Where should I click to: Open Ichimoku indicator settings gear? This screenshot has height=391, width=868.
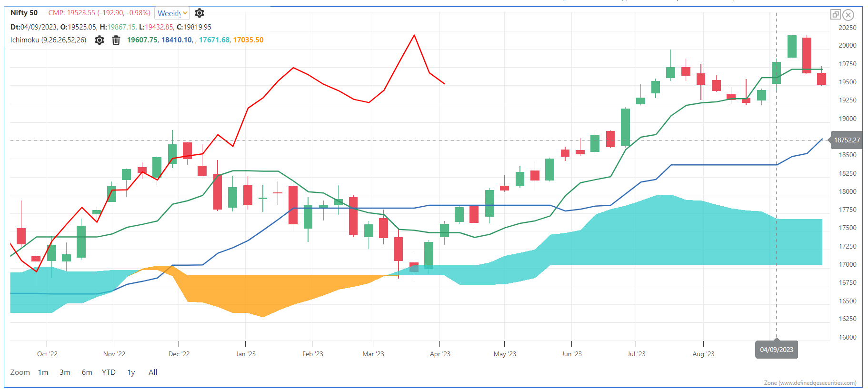(99, 40)
